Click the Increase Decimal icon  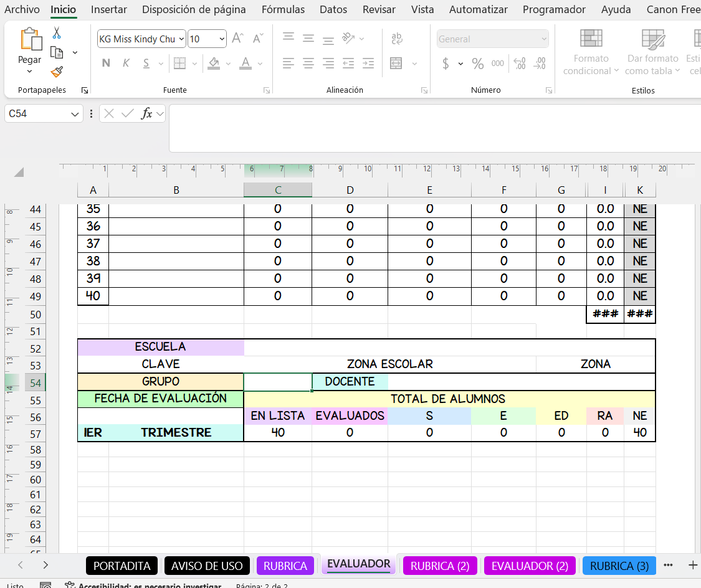click(520, 64)
